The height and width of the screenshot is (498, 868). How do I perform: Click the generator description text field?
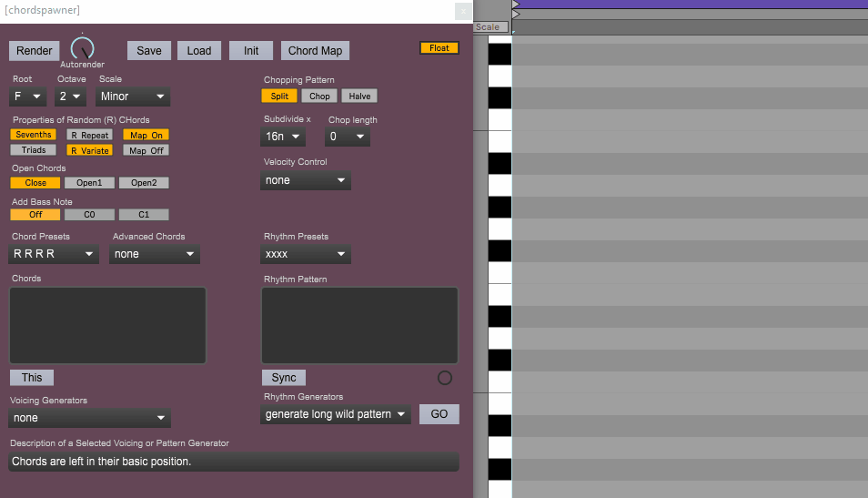click(234, 462)
